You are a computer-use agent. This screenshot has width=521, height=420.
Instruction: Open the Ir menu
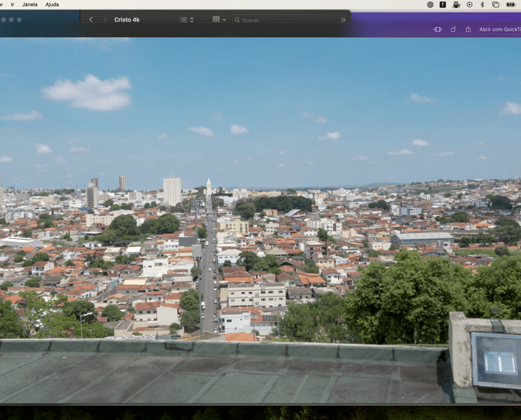[13, 4]
